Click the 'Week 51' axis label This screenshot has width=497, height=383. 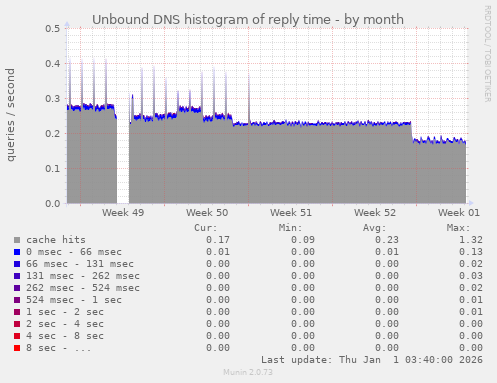click(x=291, y=213)
